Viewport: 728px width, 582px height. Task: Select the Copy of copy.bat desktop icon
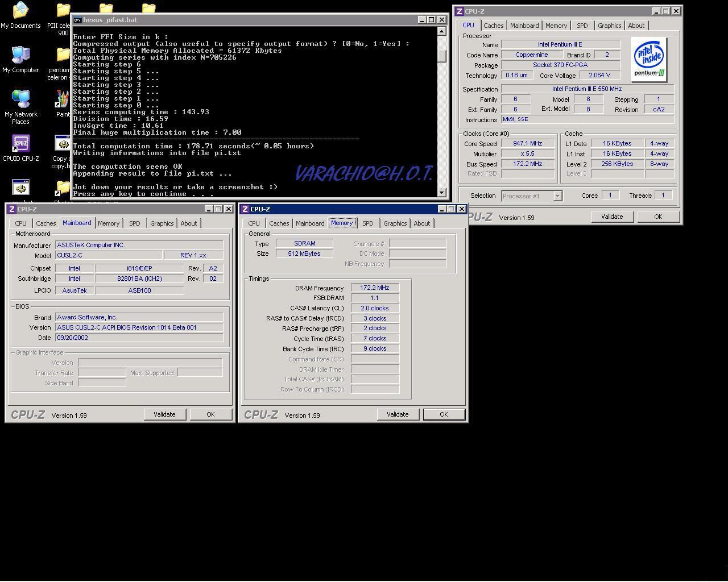tap(61, 152)
